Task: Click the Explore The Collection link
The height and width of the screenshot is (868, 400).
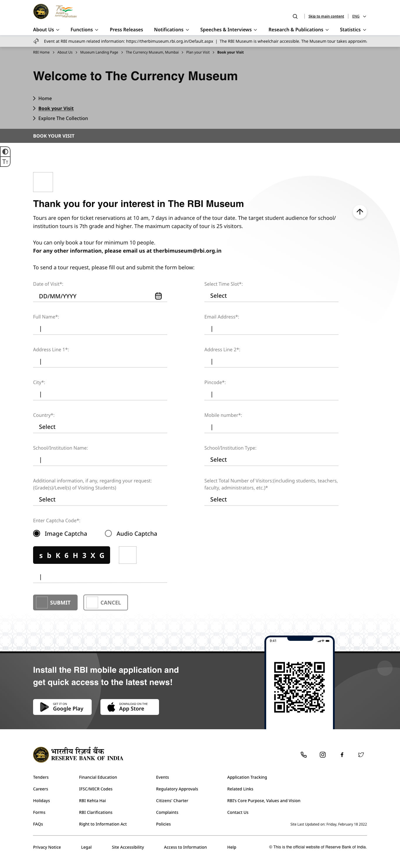Action: 63,118
